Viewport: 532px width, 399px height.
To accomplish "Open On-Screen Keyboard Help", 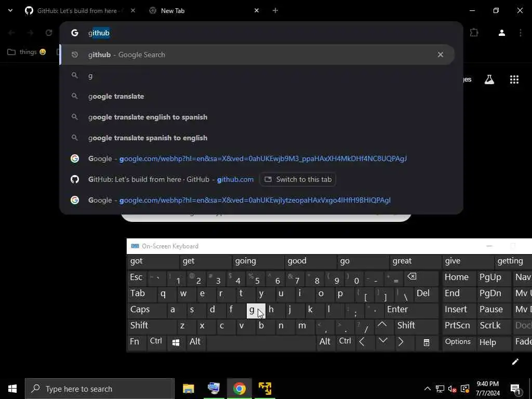I will pos(494,342).
